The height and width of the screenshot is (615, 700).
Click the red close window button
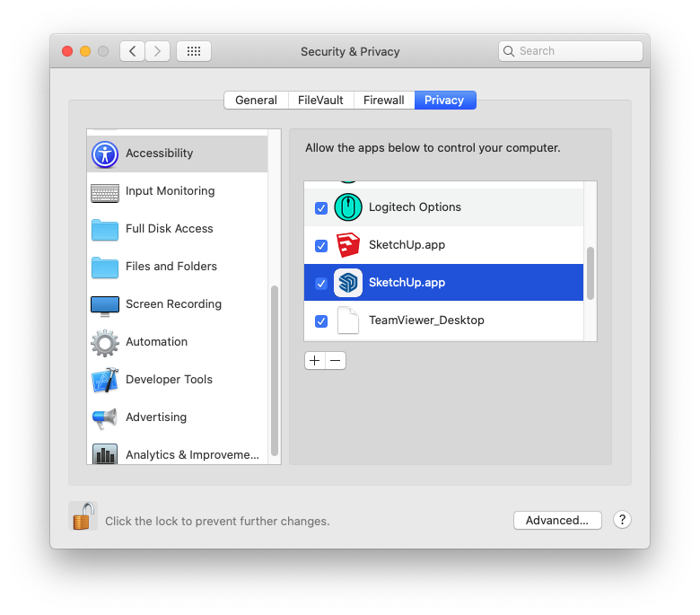[x=67, y=51]
